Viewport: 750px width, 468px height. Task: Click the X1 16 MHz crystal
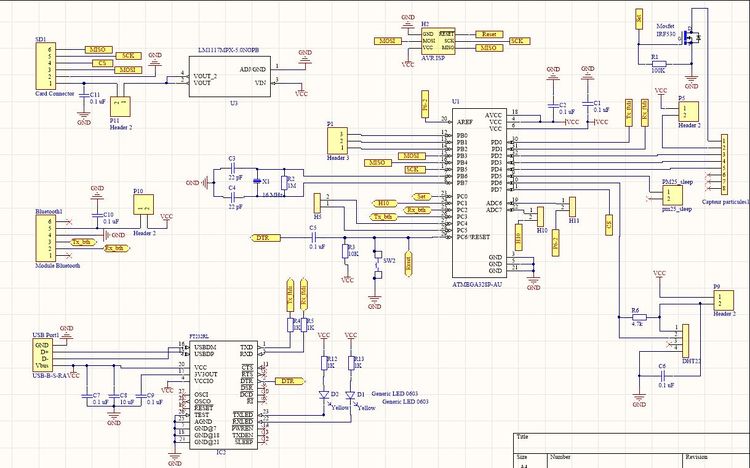(x=255, y=181)
